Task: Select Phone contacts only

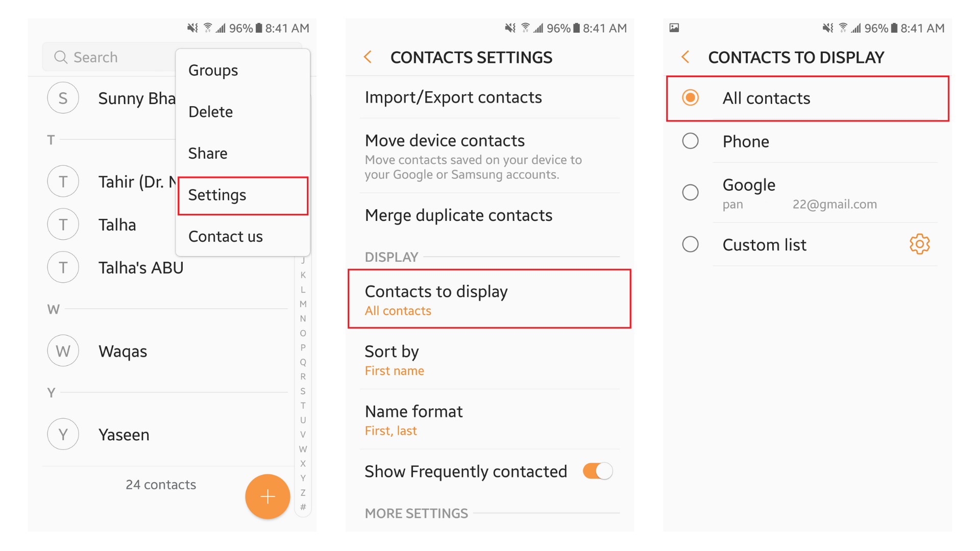Action: [x=690, y=141]
